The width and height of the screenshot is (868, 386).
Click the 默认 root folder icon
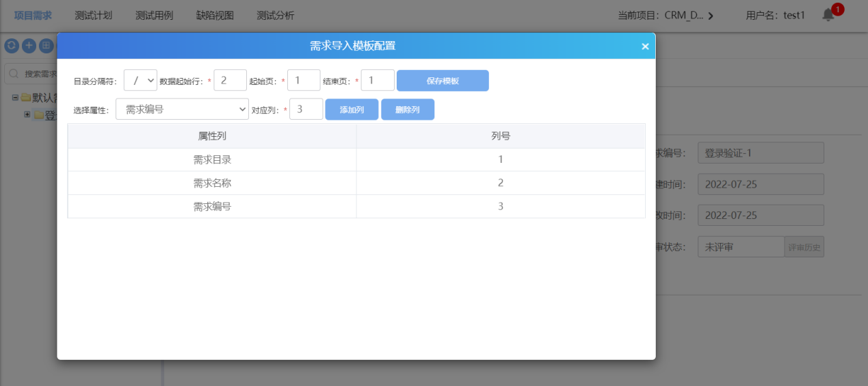point(27,97)
